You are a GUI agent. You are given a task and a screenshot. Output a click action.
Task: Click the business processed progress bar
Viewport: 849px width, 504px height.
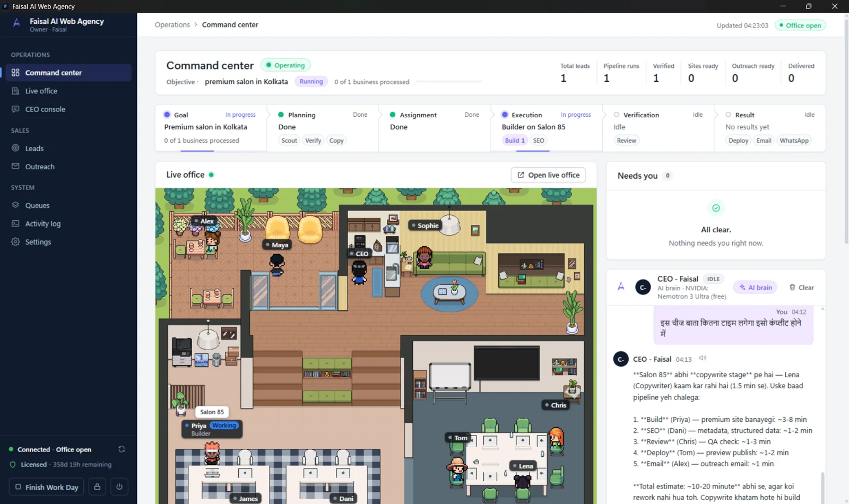pyautogui.click(x=449, y=82)
